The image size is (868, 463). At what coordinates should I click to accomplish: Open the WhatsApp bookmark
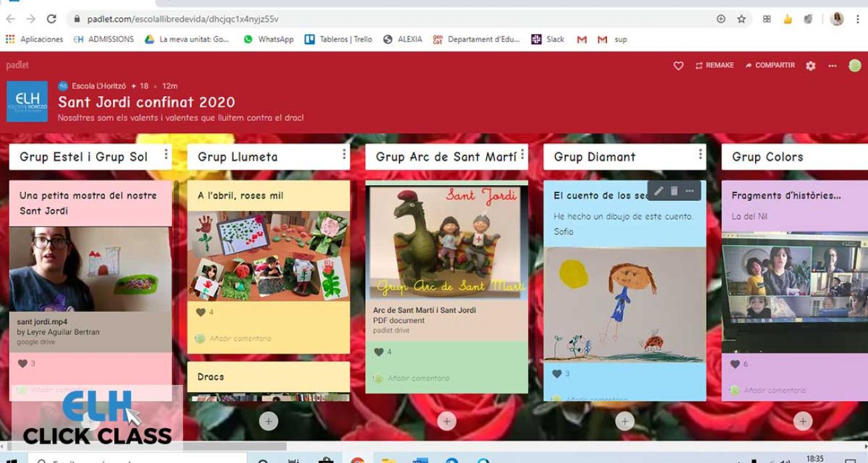[268, 39]
